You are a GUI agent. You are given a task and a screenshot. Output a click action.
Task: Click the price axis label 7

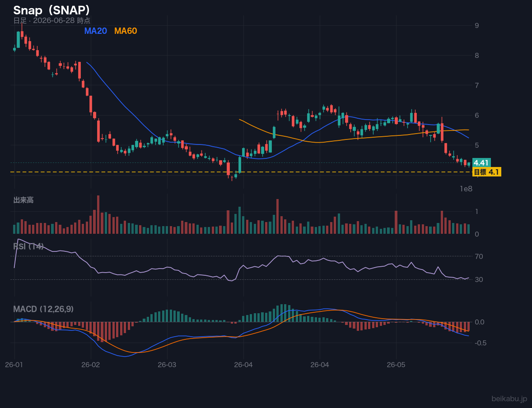[x=477, y=85]
